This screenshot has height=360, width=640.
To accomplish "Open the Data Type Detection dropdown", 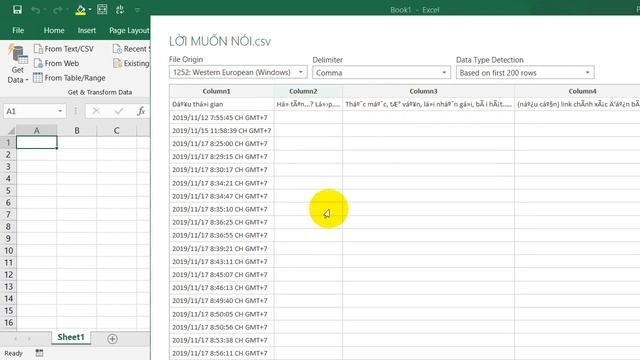I will pyautogui.click(x=525, y=73).
